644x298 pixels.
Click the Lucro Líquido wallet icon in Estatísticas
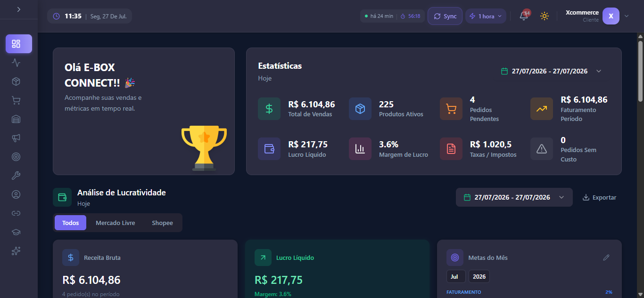pyautogui.click(x=269, y=149)
